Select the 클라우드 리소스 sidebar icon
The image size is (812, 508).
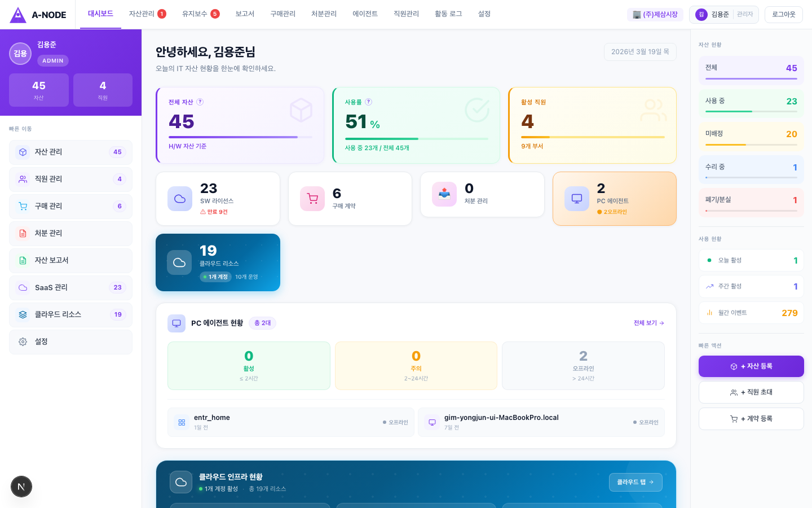tap(22, 314)
